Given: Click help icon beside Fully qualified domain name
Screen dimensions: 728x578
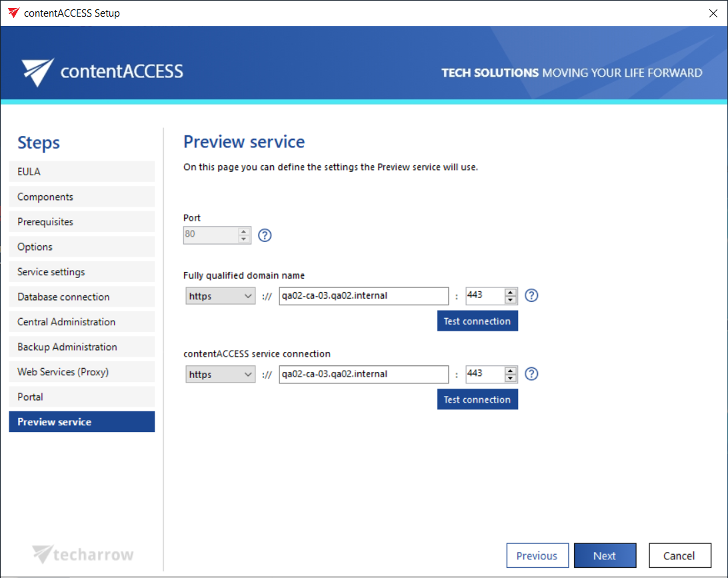Looking at the screenshot, I should click(x=531, y=295).
